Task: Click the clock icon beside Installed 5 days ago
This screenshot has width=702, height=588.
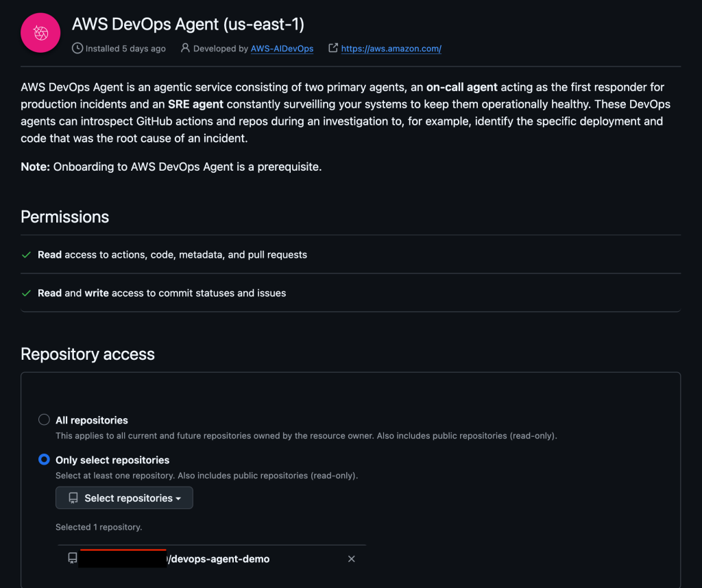Action: click(77, 48)
